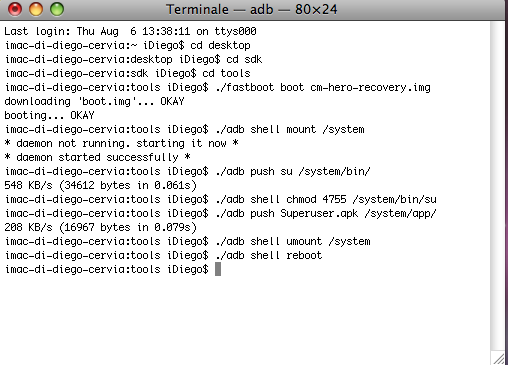Image resolution: width=508 pixels, height=365 pixels.
Task: Click the 'cd tools' command line
Action: (x=128, y=73)
